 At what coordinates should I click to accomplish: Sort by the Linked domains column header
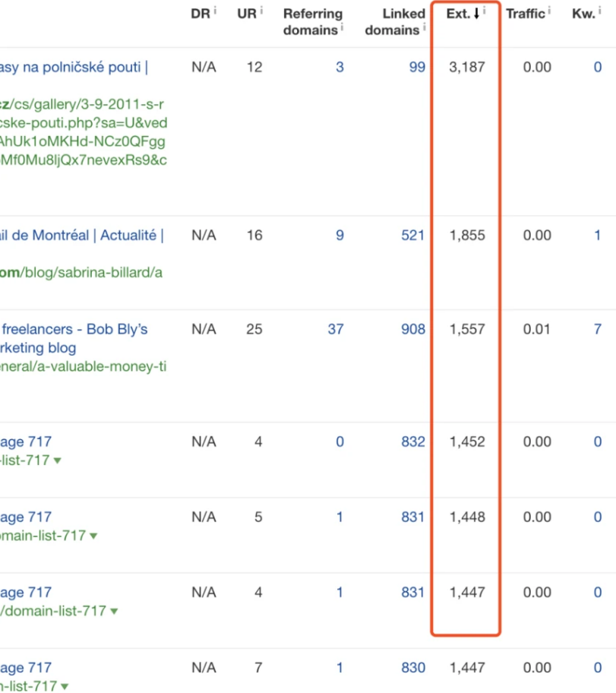[394, 22]
